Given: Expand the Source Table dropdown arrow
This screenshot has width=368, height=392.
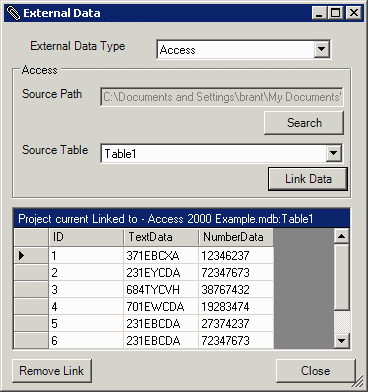Looking at the screenshot, I should click(333, 153).
